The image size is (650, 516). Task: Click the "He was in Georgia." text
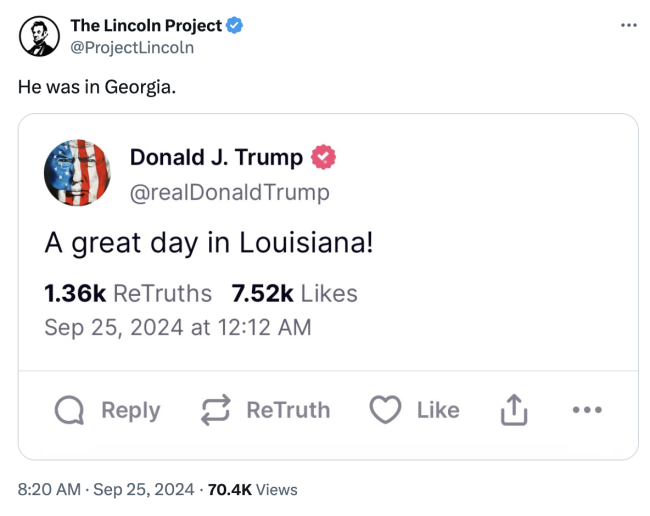[x=97, y=87]
